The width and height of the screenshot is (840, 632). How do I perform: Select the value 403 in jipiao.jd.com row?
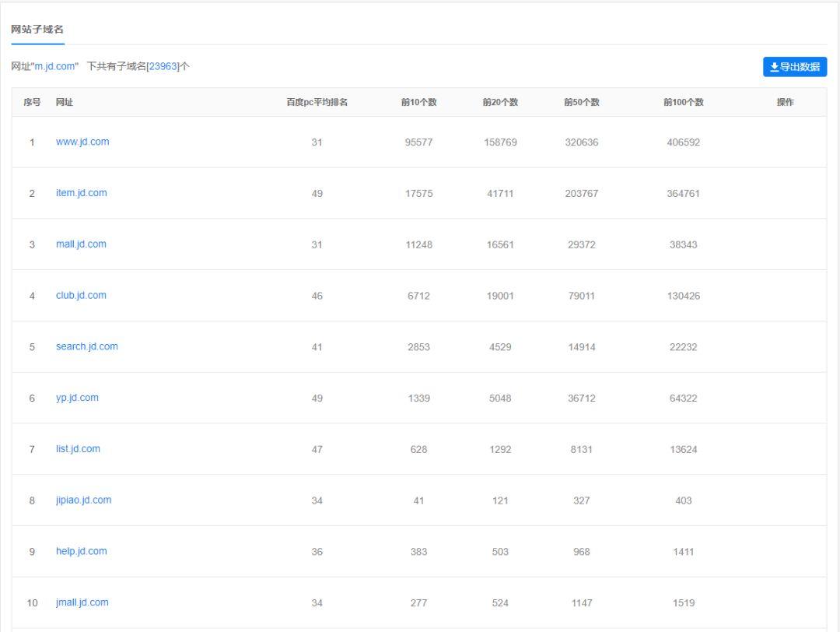click(684, 500)
